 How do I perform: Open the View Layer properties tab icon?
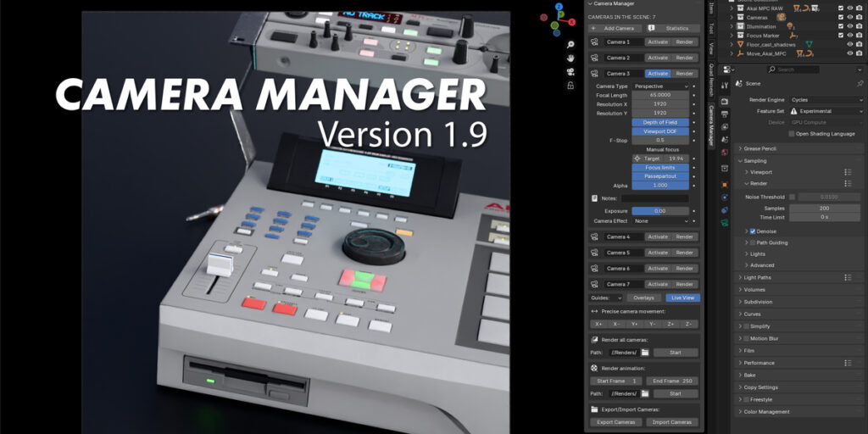(x=726, y=127)
